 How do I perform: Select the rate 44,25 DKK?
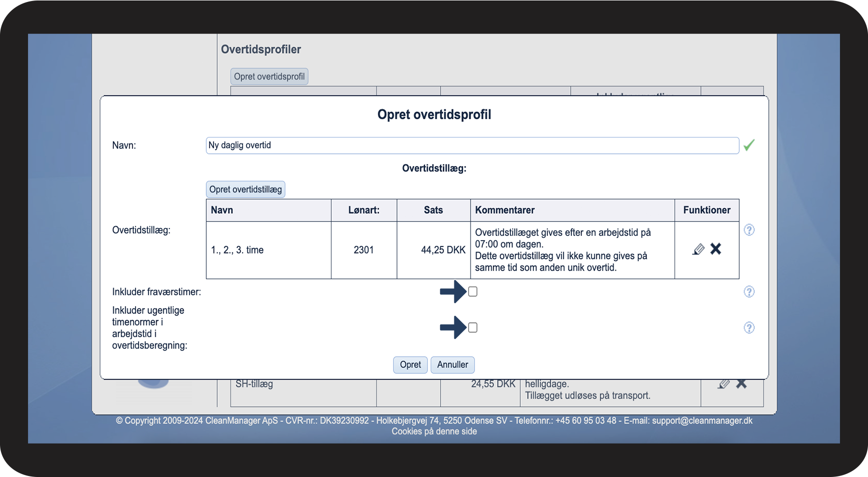(443, 250)
